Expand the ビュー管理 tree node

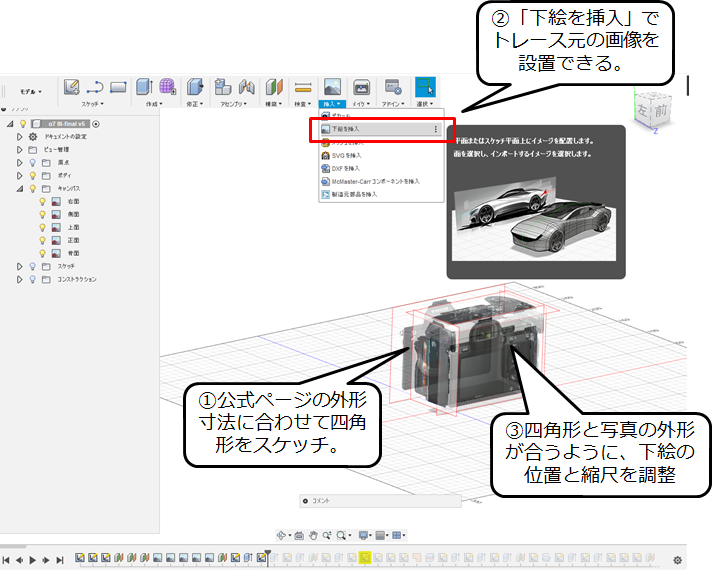20,149
